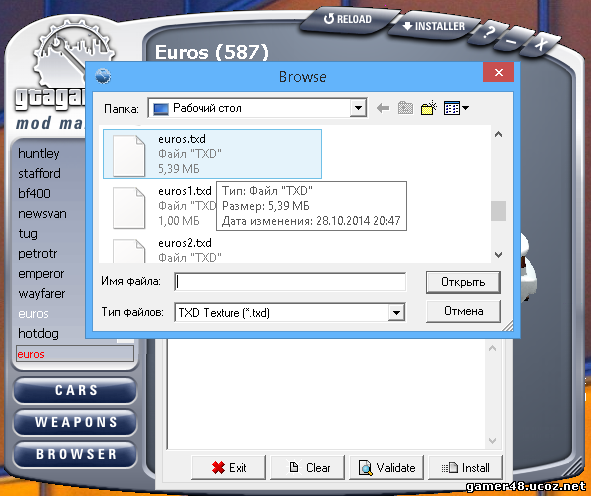This screenshot has width=591, height=496.
Task: Switch to the WEAPONS category
Action: click(75, 422)
